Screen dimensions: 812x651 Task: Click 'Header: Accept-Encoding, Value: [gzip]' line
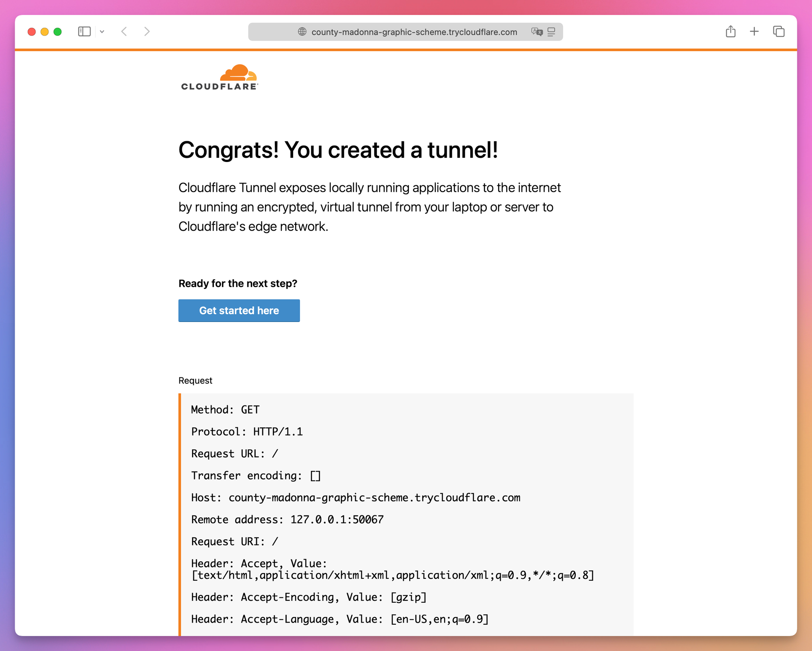[x=309, y=597]
